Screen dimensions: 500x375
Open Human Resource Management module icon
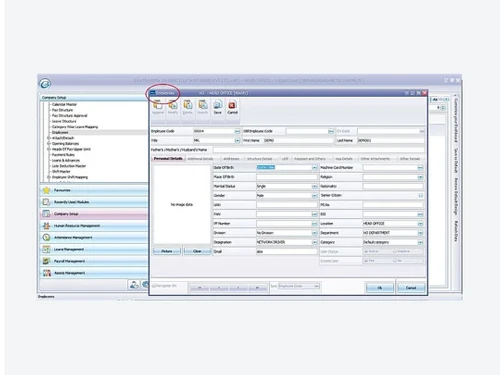46,226
